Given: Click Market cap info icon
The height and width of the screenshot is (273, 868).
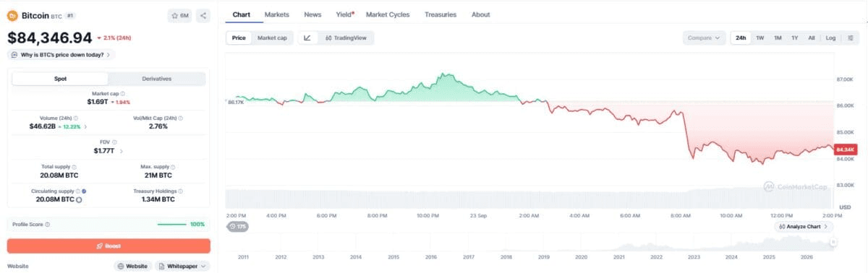Looking at the screenshot, I should 123,94.
